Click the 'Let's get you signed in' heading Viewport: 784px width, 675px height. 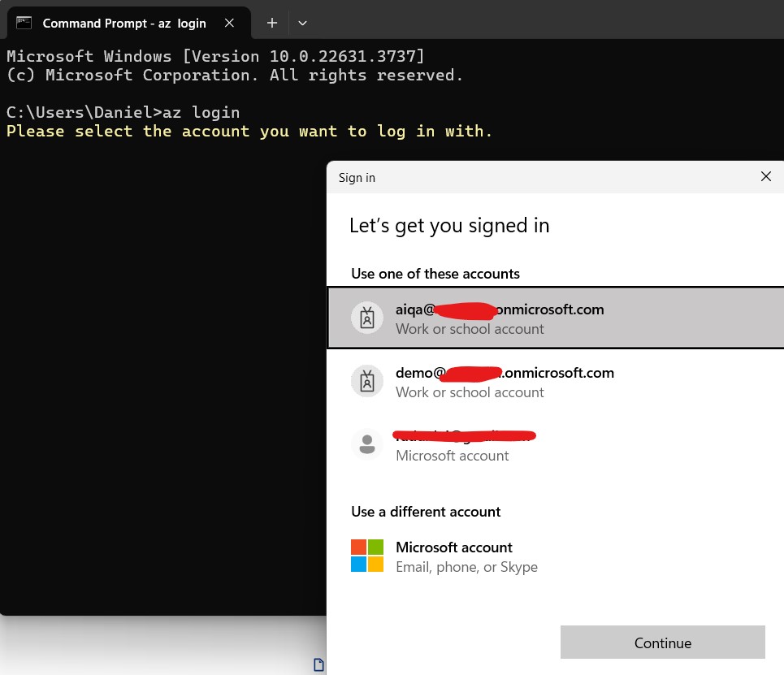(x=449, y=226)
